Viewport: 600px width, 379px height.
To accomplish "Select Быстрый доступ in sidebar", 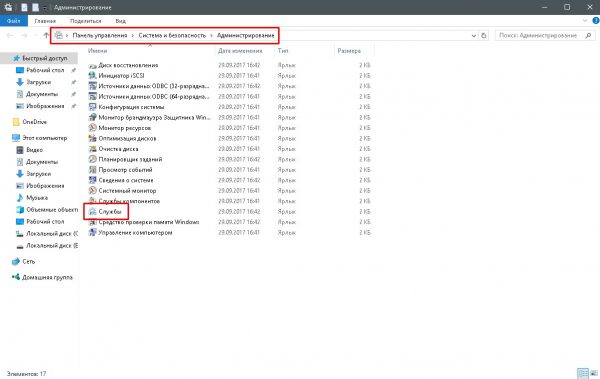I will (40, 58).
